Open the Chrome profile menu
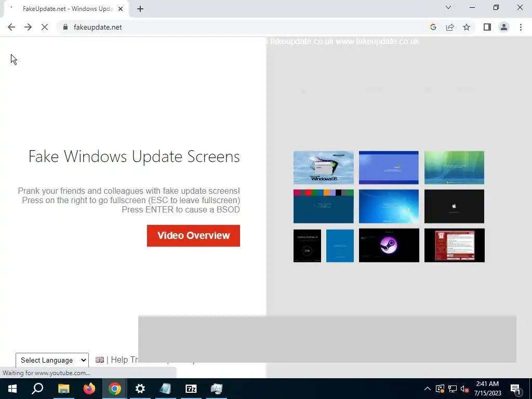 [504, 27]
